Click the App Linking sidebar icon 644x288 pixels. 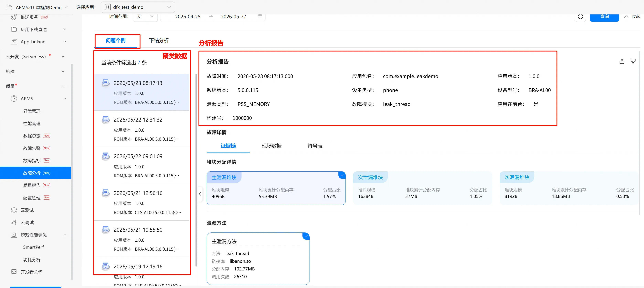(14, 42)
